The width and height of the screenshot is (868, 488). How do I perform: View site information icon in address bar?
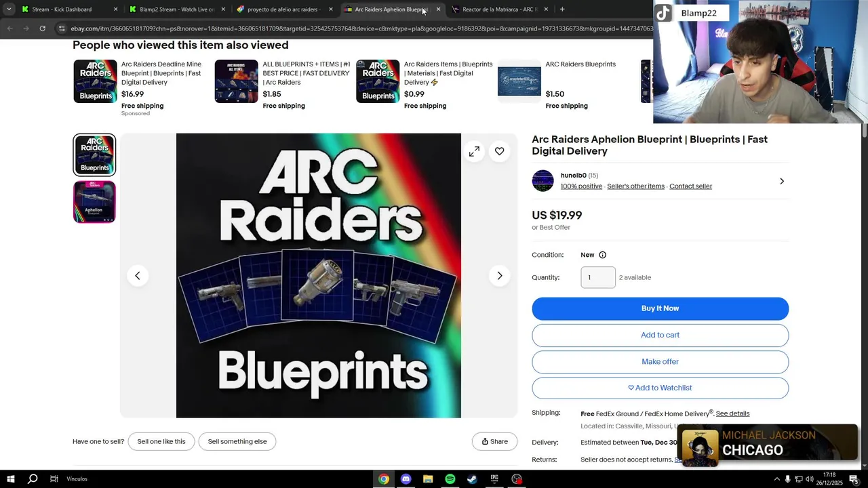click(62, 28)
